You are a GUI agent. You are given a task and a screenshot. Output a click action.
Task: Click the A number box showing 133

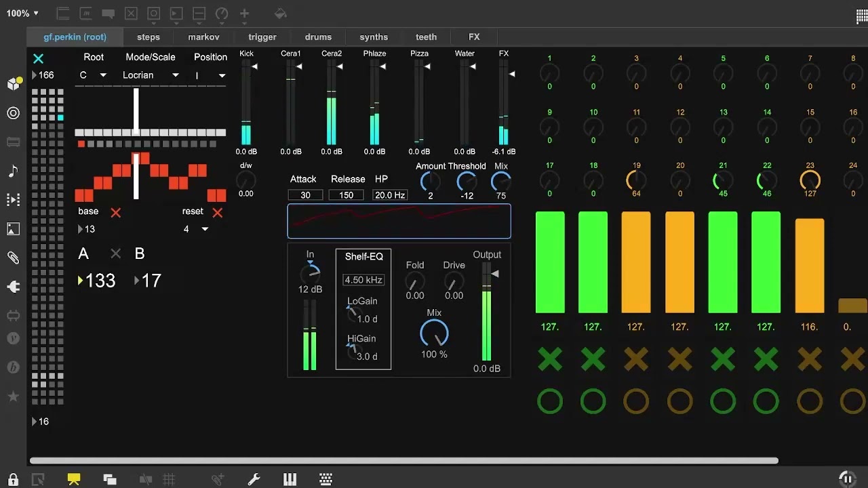point(97,281)
